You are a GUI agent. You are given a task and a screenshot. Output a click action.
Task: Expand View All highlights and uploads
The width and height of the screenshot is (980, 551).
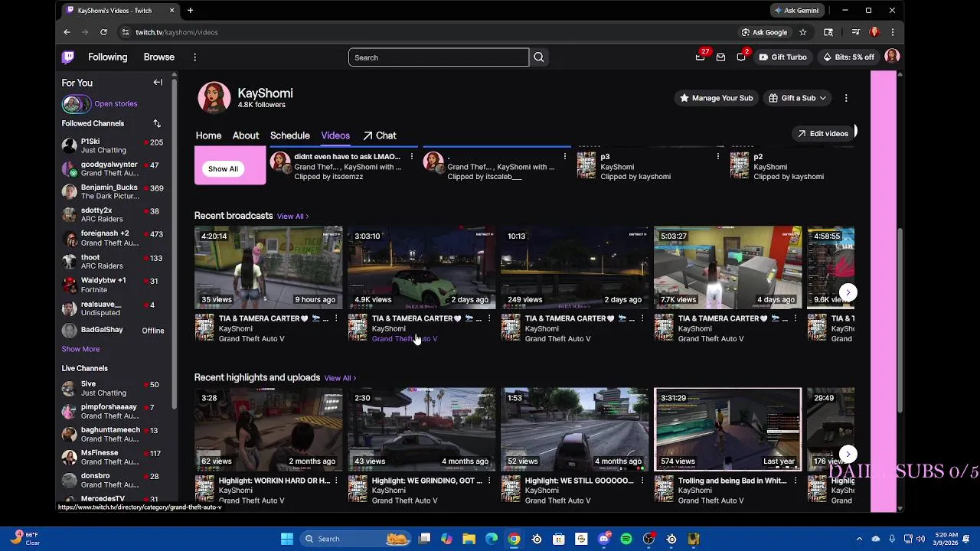point(340,378)
